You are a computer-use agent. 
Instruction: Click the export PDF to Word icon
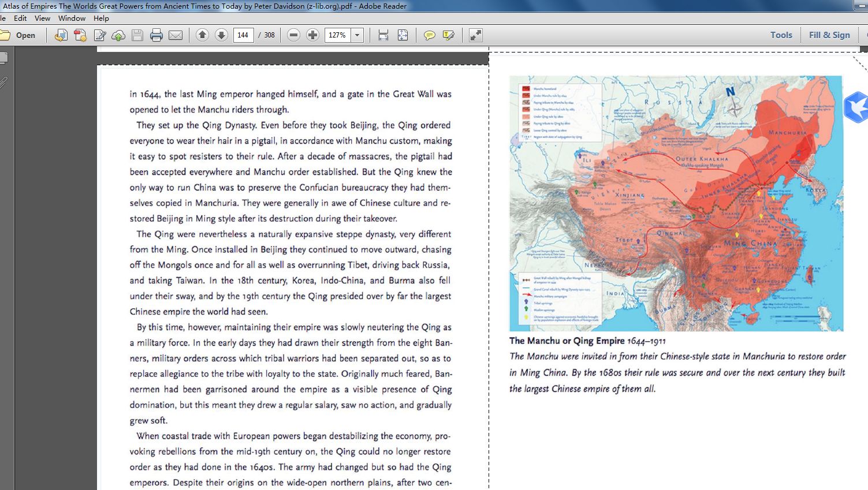point(61,35)
